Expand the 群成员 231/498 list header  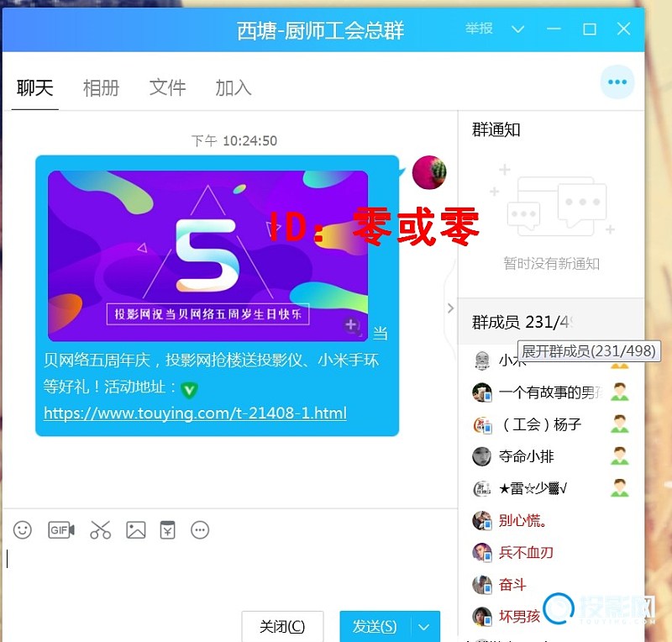pos(521,322)
